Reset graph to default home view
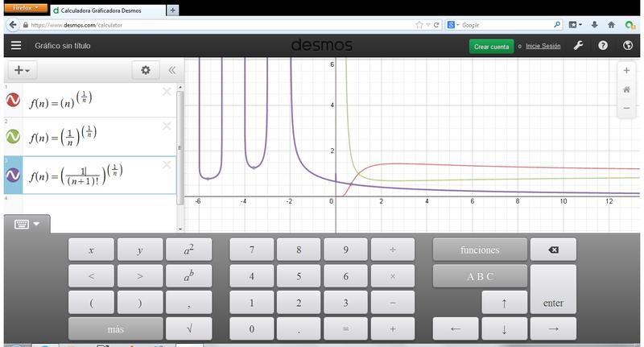The height and width of the screenshot is (347, 644). [626, 89]
